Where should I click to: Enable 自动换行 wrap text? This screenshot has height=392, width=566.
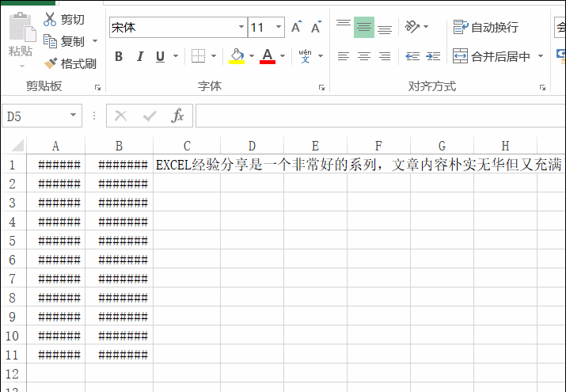pos(485,27)
